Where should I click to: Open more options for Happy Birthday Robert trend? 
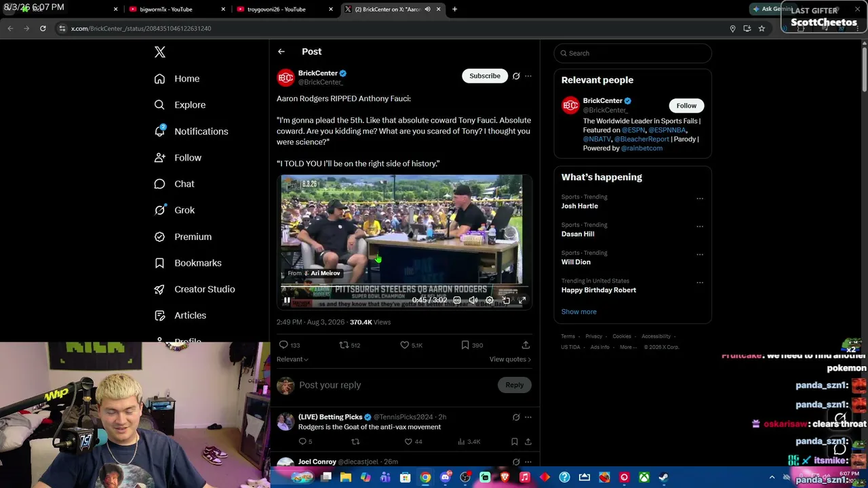click(700, 283)
